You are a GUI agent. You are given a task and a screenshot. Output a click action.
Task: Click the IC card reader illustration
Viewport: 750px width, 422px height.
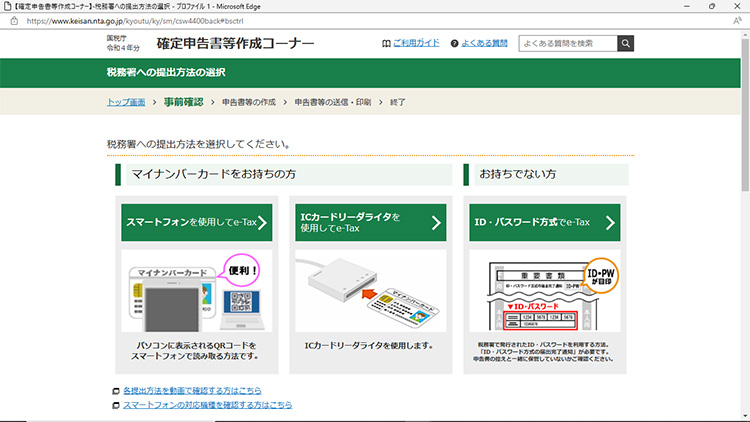(368, 292)
